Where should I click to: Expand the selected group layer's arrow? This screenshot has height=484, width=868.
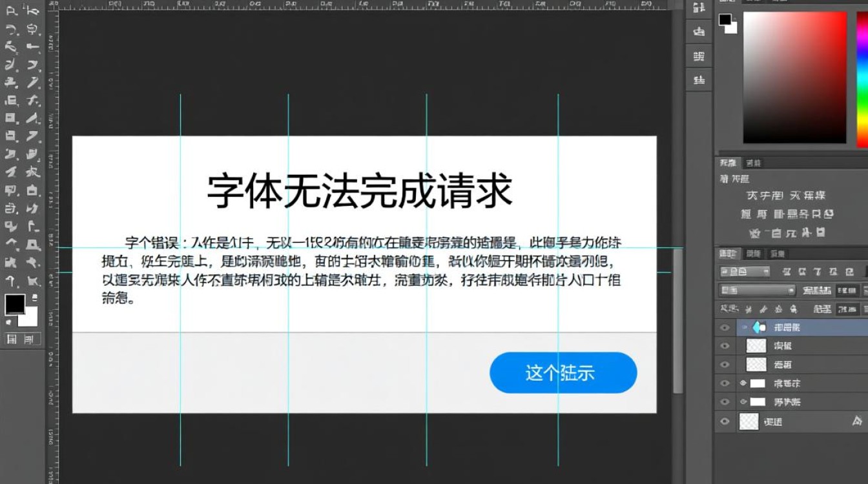click(x=745, y=328)
